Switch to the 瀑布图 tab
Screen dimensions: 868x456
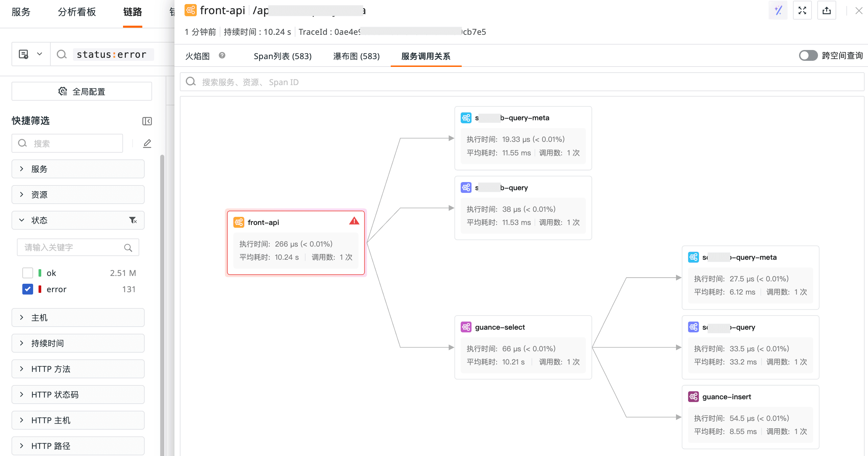point(356,56)
